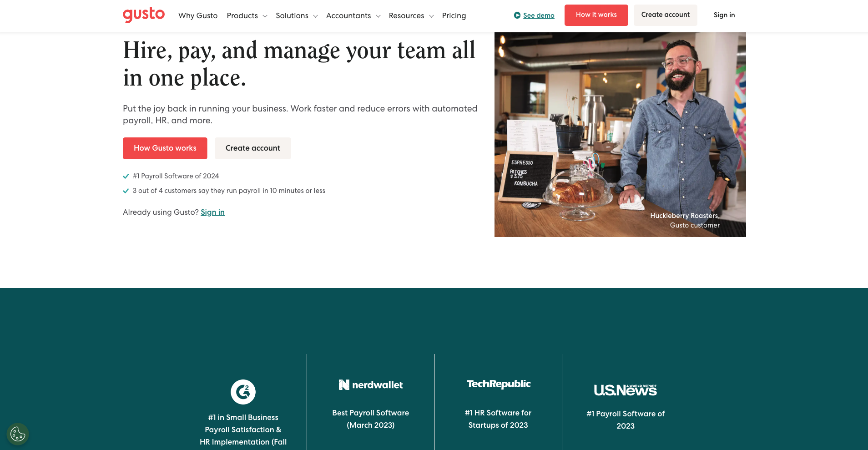Click the U.S. News logo
The image size is (868, 450).
625,390
